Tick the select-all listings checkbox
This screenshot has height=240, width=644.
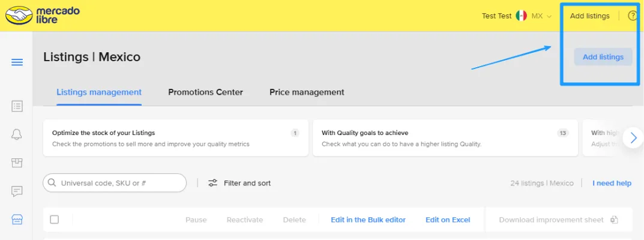[x=55, y=220]
